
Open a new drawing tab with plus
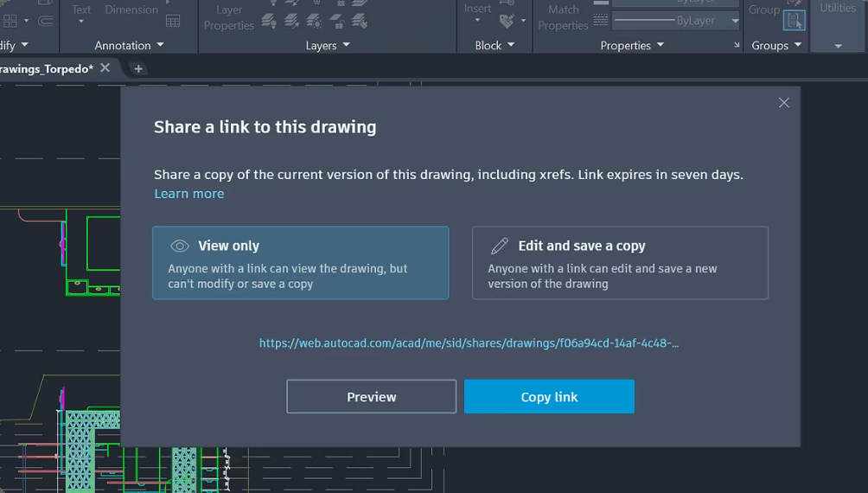pyautogui.click(x=138, y=68)
